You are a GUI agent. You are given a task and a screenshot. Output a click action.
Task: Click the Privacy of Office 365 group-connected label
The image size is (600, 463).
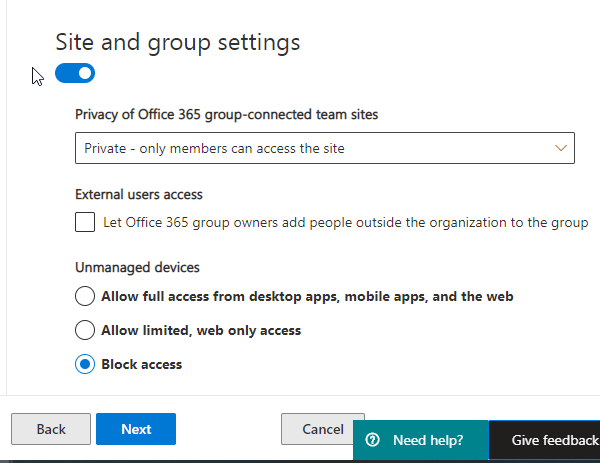pyautogui.click(x=226, y=114)
